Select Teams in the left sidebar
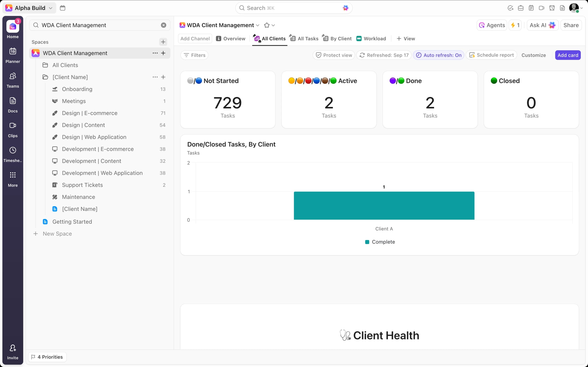588x367 pixels. [x=13, y=79]
